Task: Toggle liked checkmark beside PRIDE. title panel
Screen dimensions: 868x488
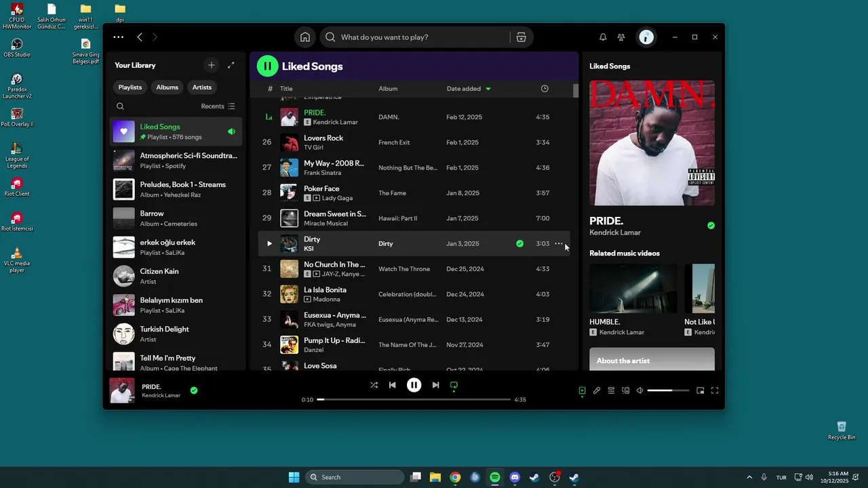Action: point(711,226)
